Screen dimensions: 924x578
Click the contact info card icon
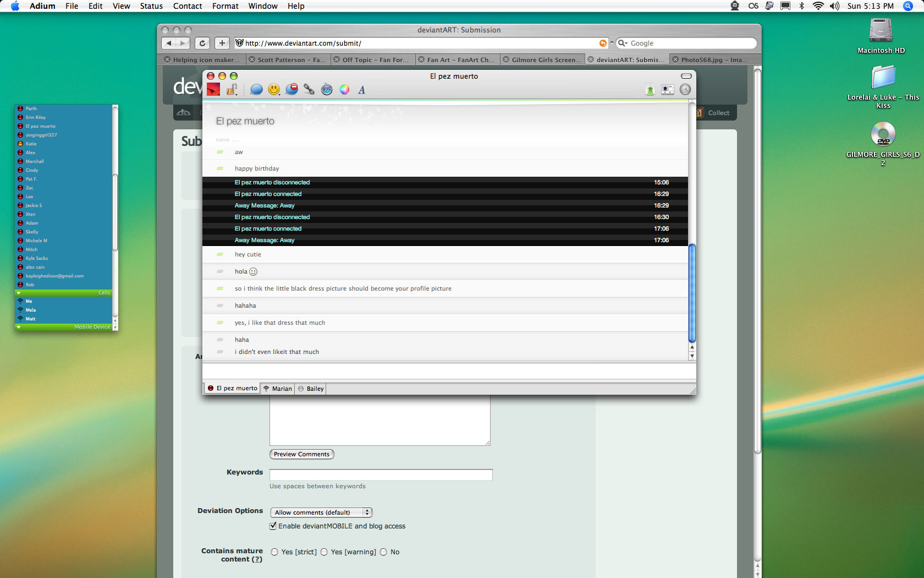click(x=668, y=89)
